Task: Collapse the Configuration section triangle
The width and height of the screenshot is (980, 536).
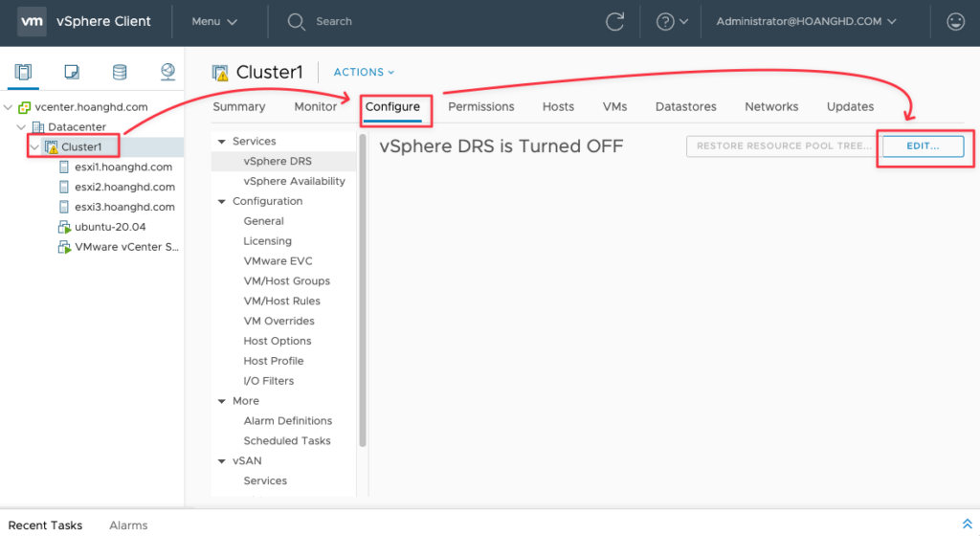Action: (x=221, y=202)
